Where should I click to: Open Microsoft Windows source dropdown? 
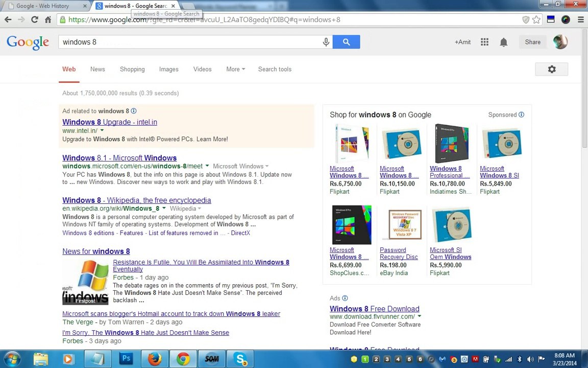click(x=241, y=166)
